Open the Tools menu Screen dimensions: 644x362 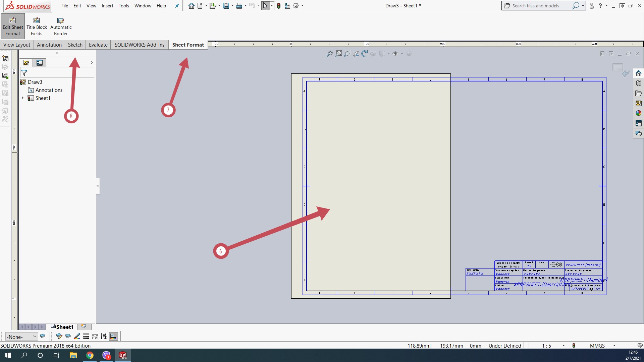click(x=124, y=6)
